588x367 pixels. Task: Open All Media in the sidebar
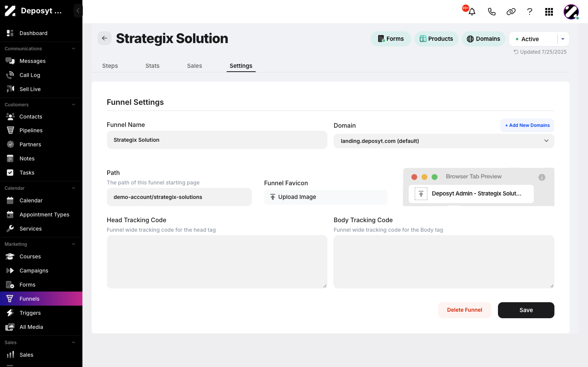pos(41,327)
